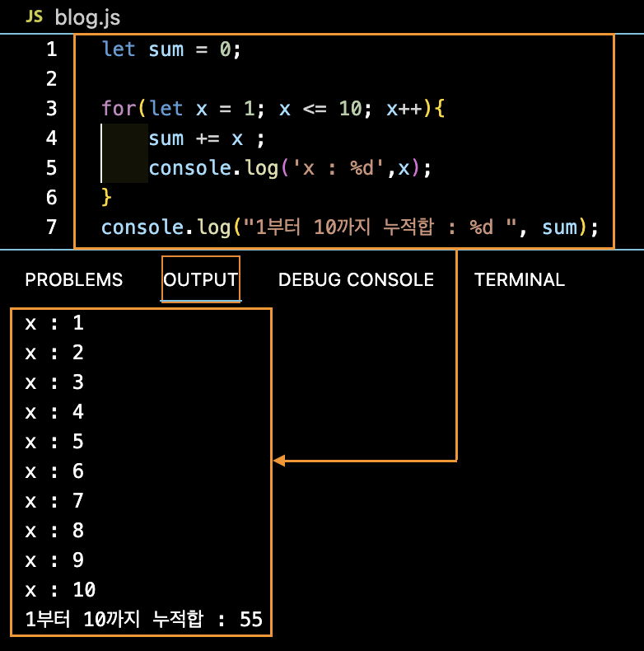This screenshot has height=651, width=644.
Task: Click output row 'x : 3'
Action: (x=54, y=382)
